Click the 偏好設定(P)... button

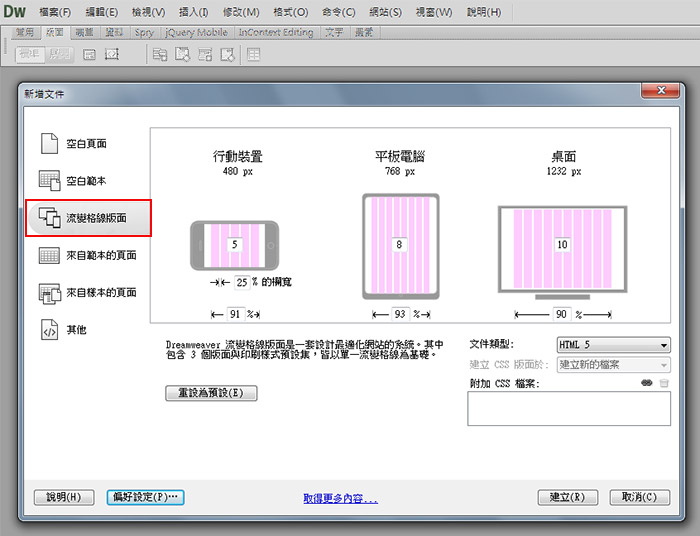click(x=146, y=497)
